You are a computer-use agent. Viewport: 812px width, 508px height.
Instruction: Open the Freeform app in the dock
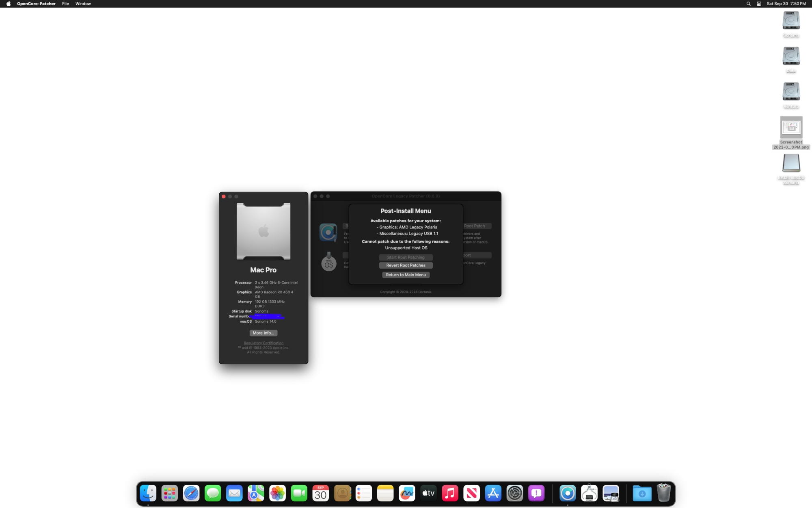click(407, 493)
